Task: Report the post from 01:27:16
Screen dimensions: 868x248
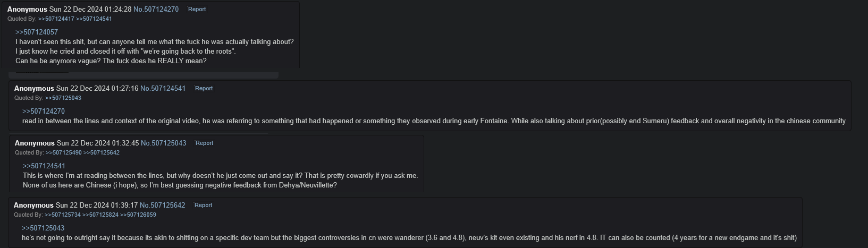Action: (204, 89)
